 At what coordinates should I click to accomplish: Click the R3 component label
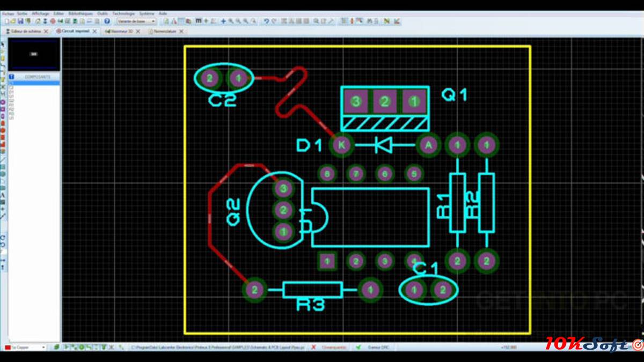point(311,305)
